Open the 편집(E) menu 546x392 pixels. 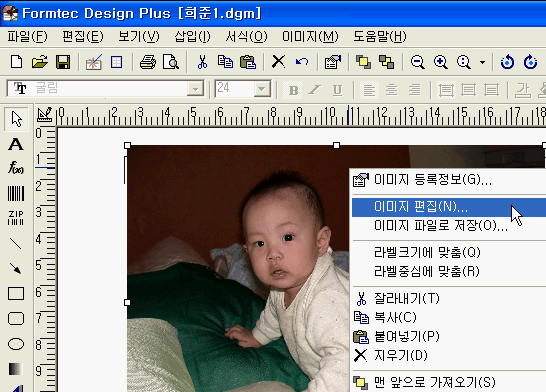coord(83,36)
